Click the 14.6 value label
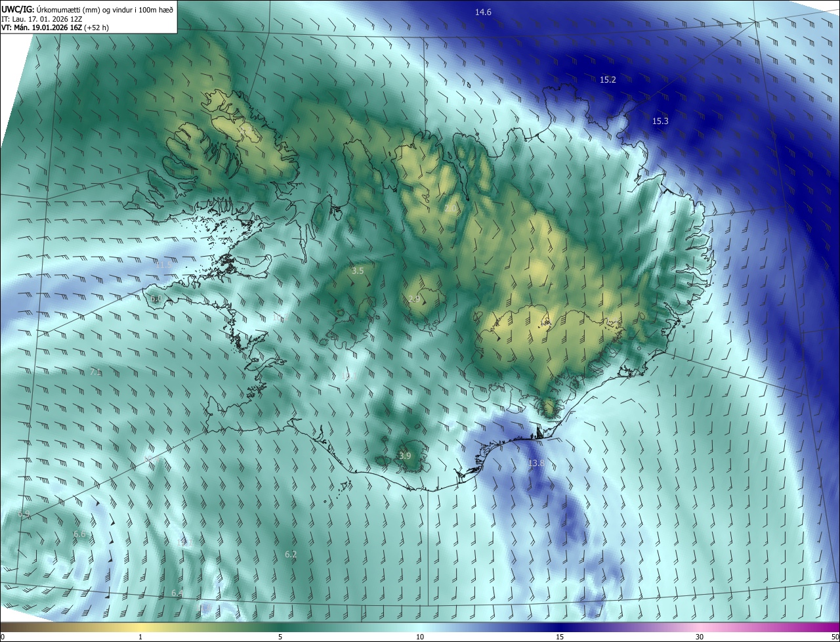The image size is (840, 642). (x=483, y=12)
